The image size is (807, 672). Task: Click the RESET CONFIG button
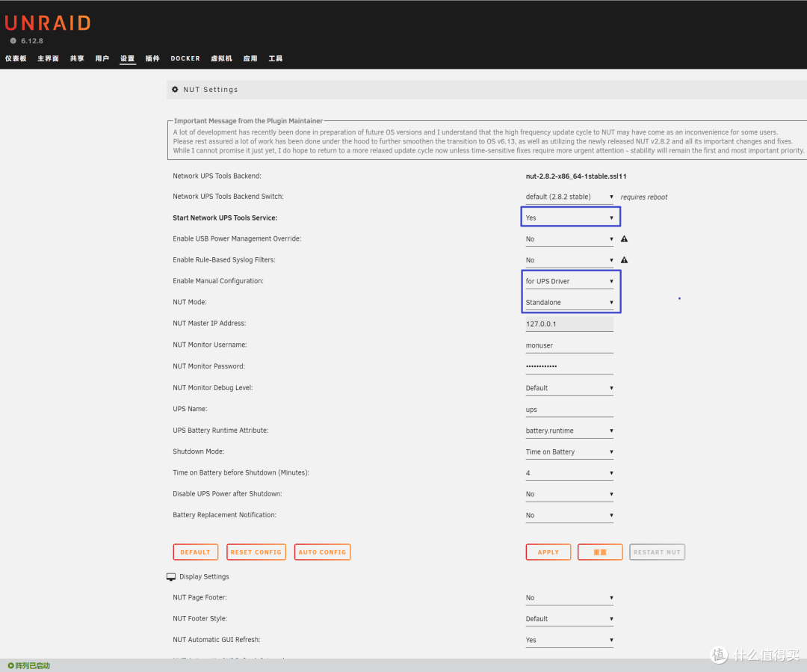click(256, 552)
